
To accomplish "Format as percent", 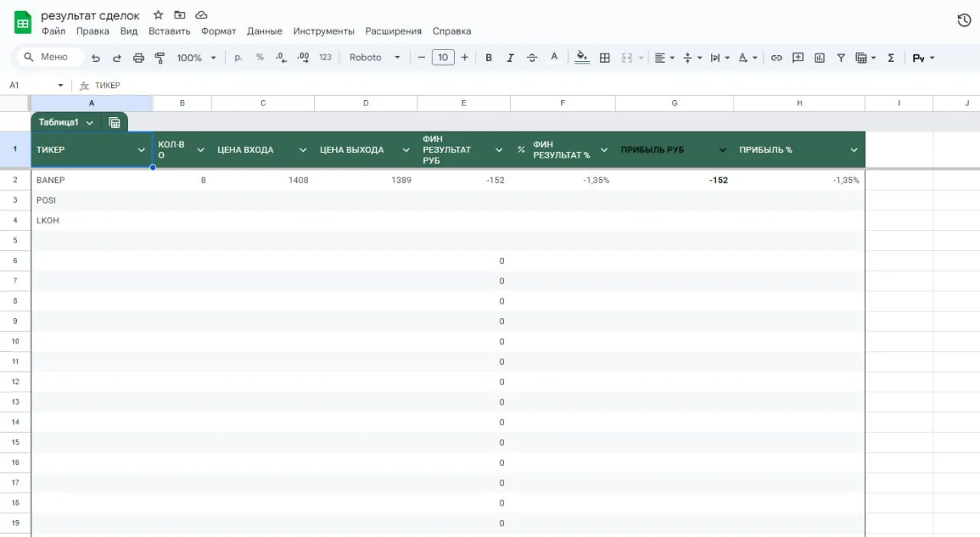I will (260, 57).
